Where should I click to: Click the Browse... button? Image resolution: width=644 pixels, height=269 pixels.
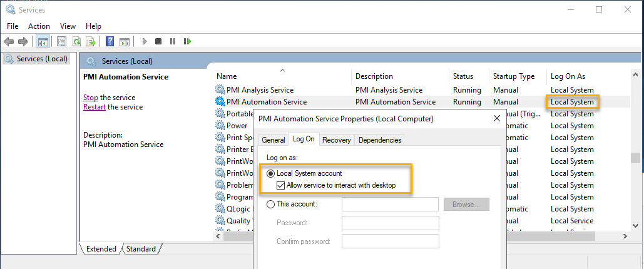[x=467, y=204]
